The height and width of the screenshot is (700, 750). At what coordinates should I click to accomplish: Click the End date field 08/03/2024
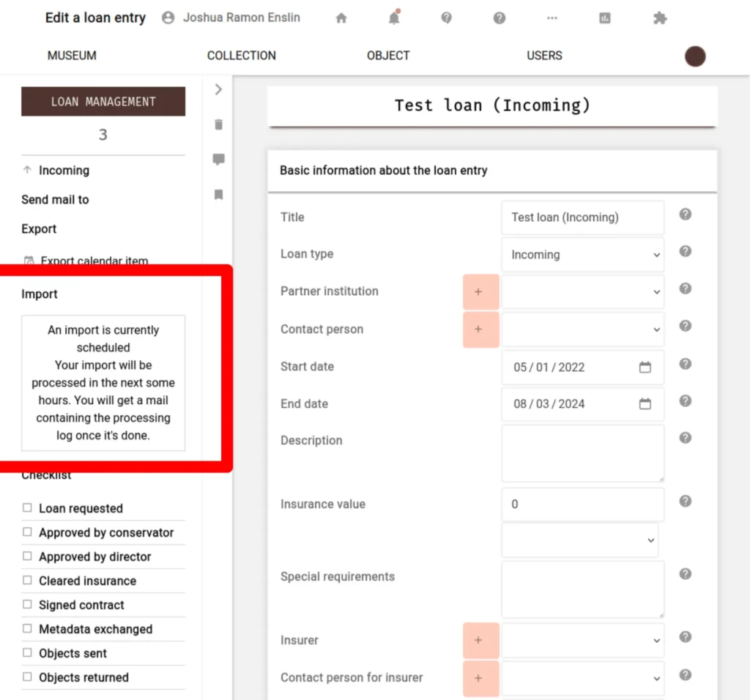pyautogui.click(x=582, y=403)
